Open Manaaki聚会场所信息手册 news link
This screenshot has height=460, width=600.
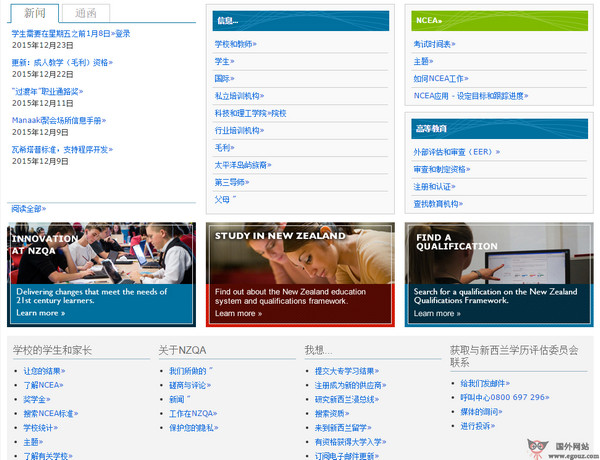[59, 121]
